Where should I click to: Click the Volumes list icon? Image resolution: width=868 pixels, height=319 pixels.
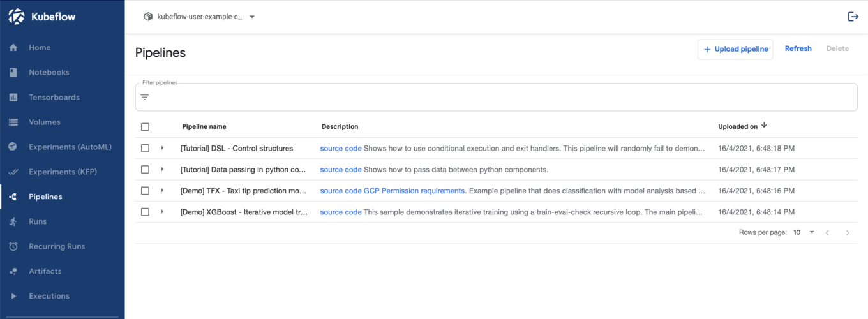tap(13, 122)
